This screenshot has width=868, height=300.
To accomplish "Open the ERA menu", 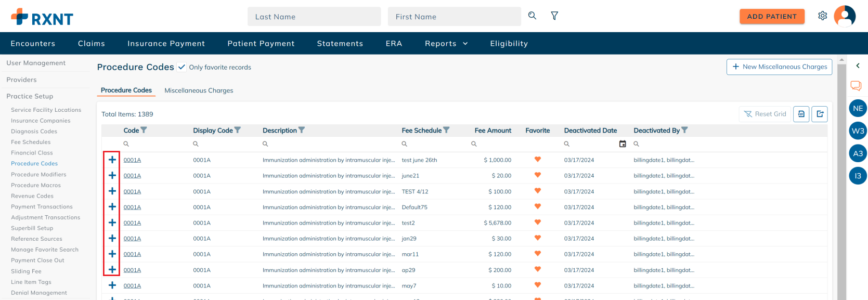I will pyautogui.click(x=394, y=44).
